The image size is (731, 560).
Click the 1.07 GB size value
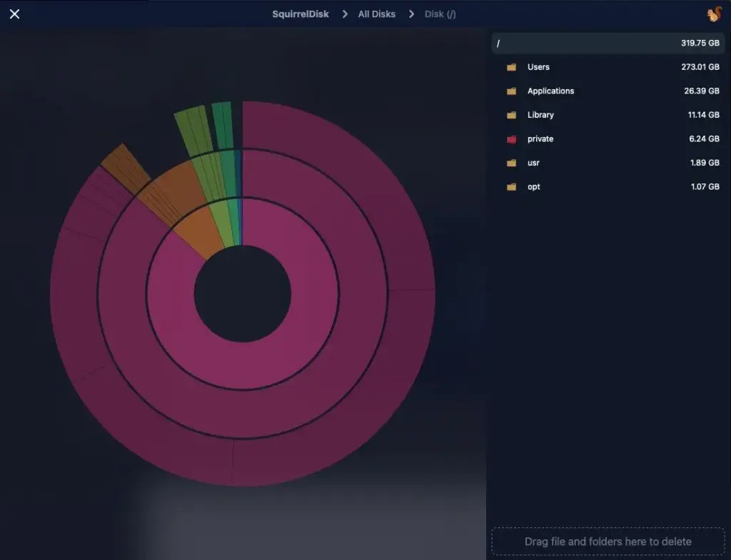pos(705,187)
